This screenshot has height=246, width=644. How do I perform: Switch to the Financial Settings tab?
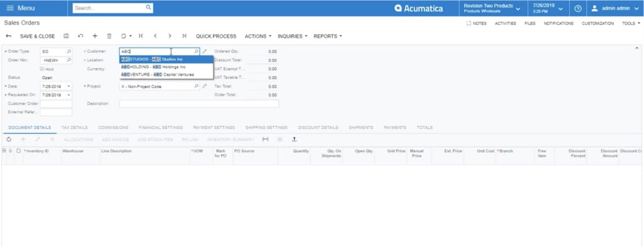[160, 128]
